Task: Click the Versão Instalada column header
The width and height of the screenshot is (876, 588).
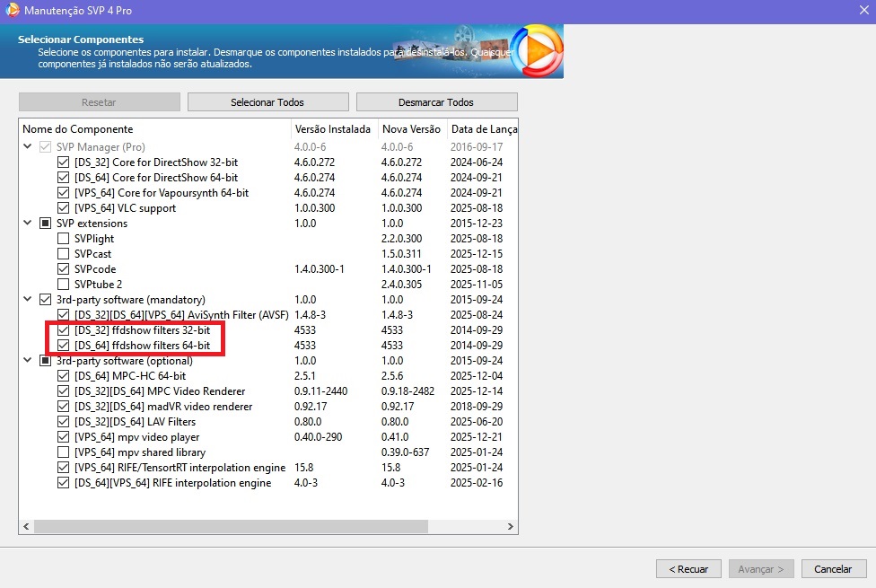Action: [x=332, y=129]
